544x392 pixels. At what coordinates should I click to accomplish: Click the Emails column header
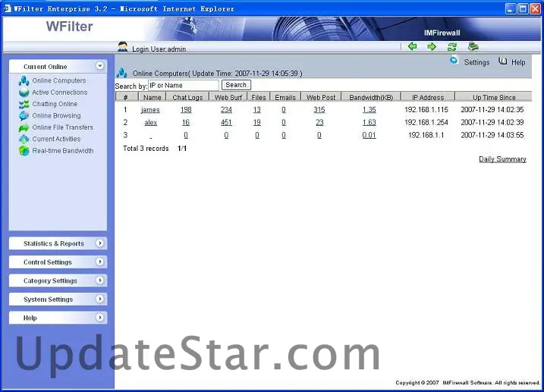tap(285, 97)
